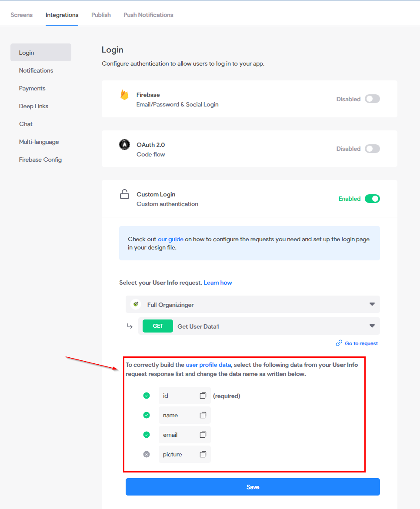Click the '(required)' label beside id
Viewport: 420px width, 509px height.
click(x=227, y=396)
